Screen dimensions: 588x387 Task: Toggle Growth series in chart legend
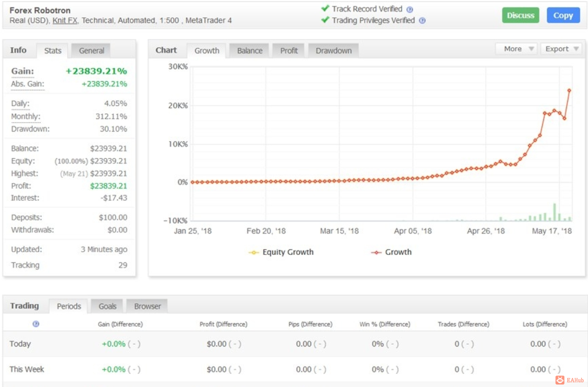coord(392,252)
